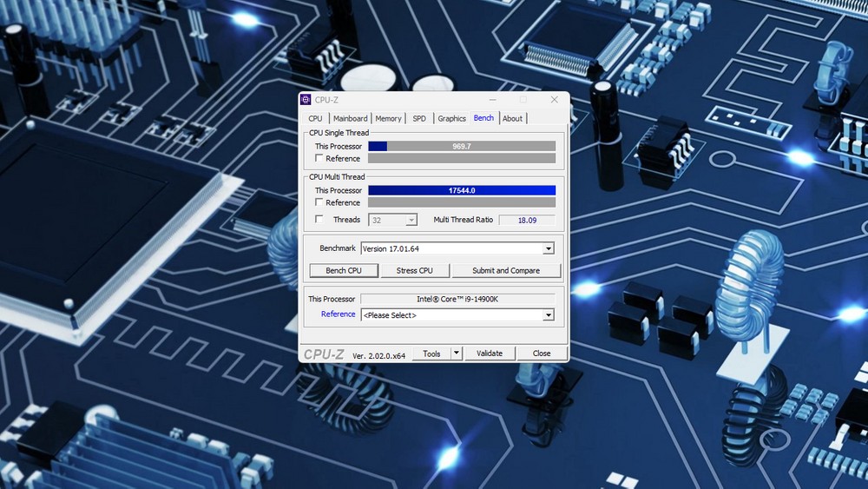Click the Close button at bottom
This screenshot has height=489, width=868.
542,354
